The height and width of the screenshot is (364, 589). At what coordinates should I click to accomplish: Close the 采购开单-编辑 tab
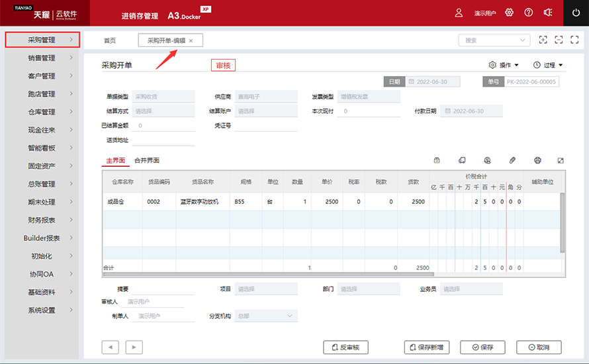pos(191,41)
